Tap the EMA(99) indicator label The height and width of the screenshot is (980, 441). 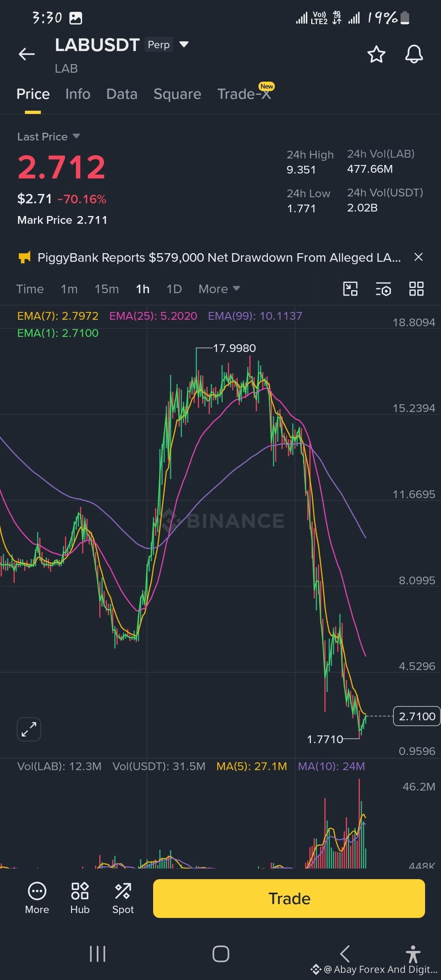click(x=255, y=316)
